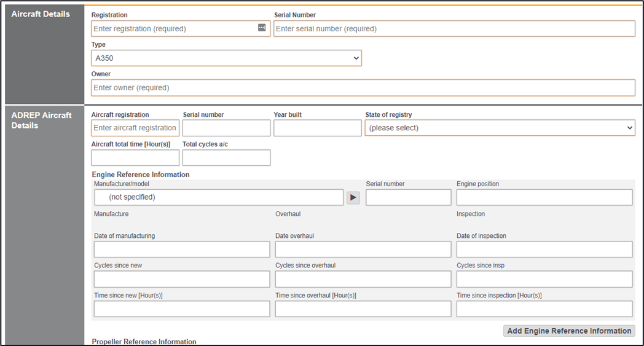Expand the State of registry dropdown

click(x=500, y=128)
